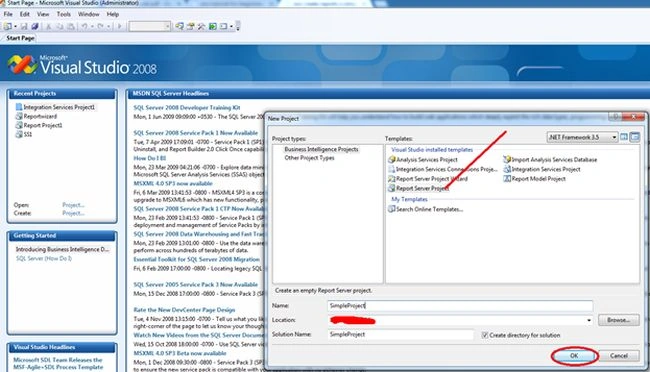Viewport: 650px width, 372px height.
Task: Open the .NET Framework 3.5 version dropdown
Action: pyautogui.click(x=582, y=137)
